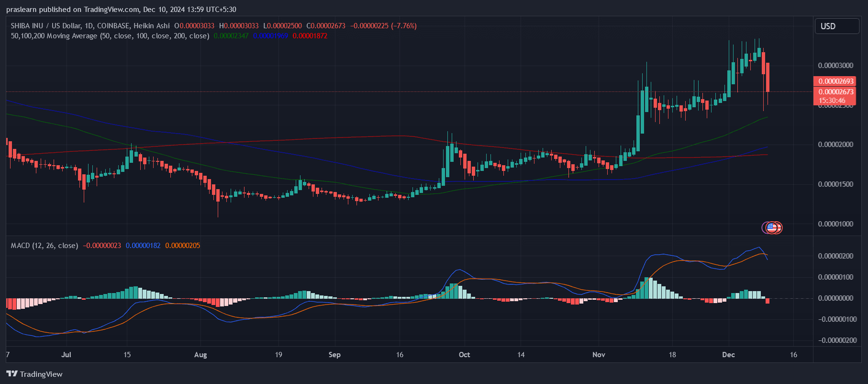The height and width of the screenshot is (384, 868).
Task: Click the green 50 MA value 0.00002347
Action: (231, 36)
